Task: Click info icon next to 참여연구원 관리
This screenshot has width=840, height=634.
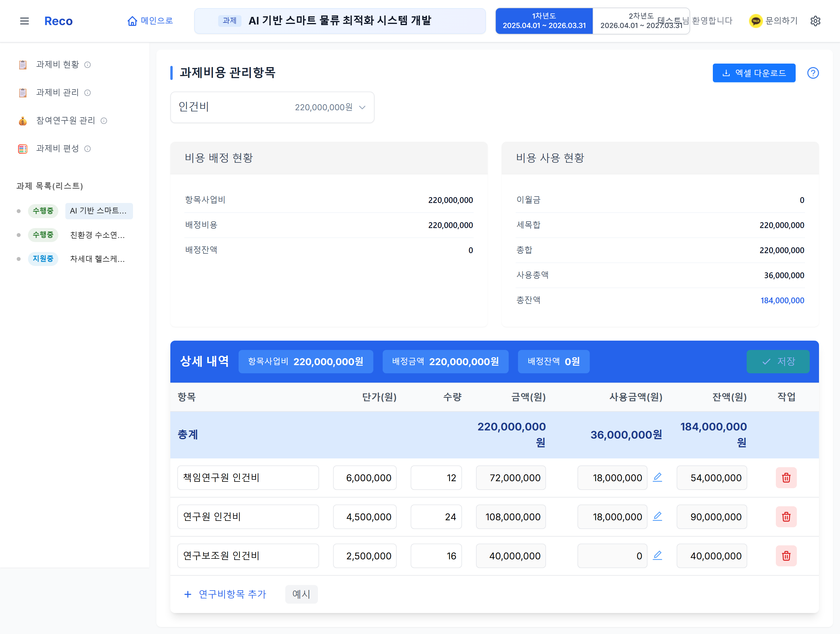Action: pos(104,121)
